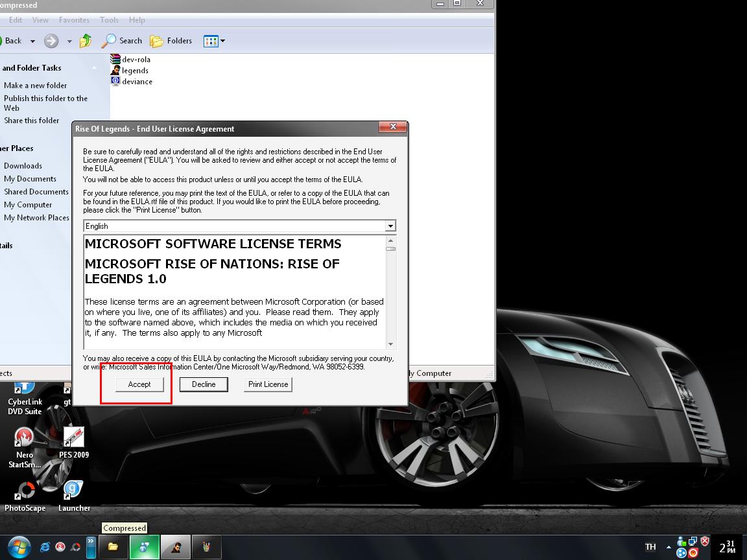Click the red security shield tray icon

(705, 541)
